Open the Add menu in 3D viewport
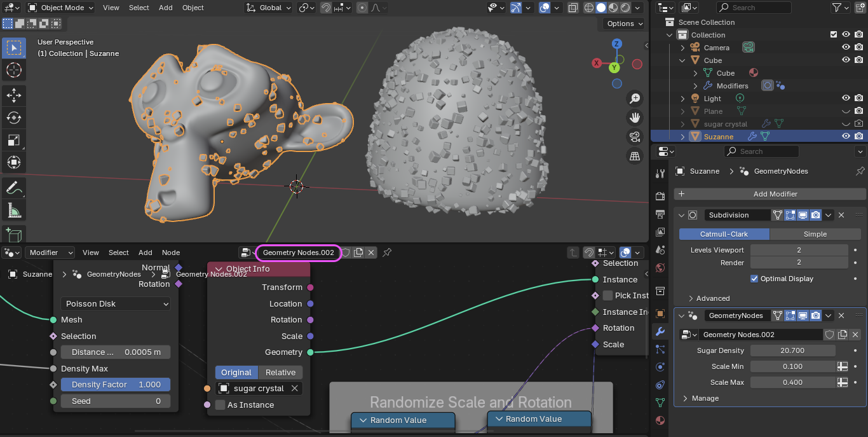Viewport: 868px width, 437px height. [165, 8]
